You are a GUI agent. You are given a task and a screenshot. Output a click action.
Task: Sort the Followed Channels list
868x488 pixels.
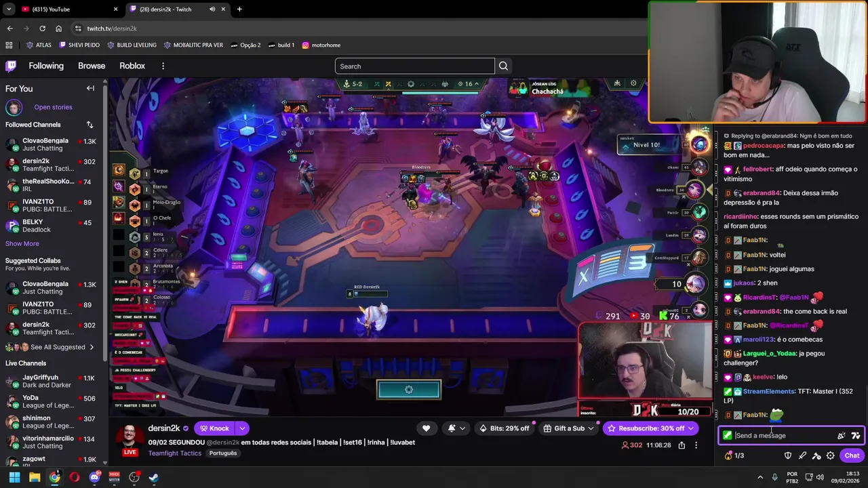(x=90, y=125)
